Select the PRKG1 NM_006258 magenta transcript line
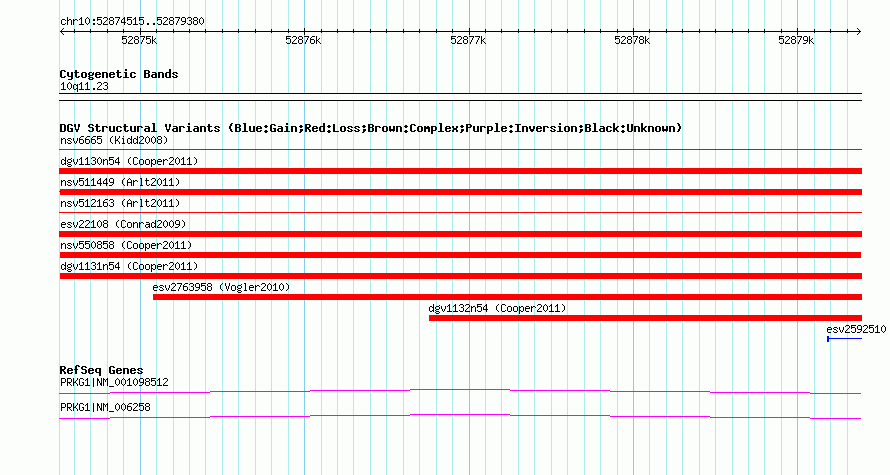Viewport: 890px width, 475px height. coord(460,417)
